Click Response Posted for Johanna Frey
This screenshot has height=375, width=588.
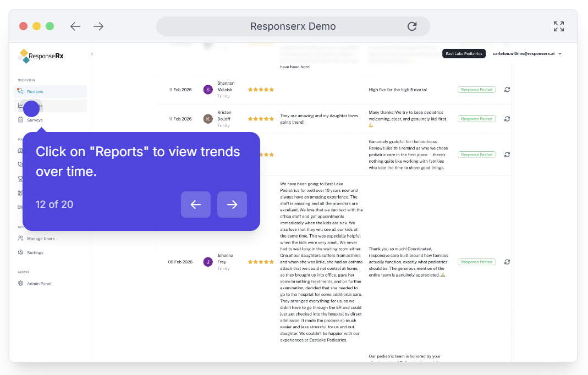477,262
